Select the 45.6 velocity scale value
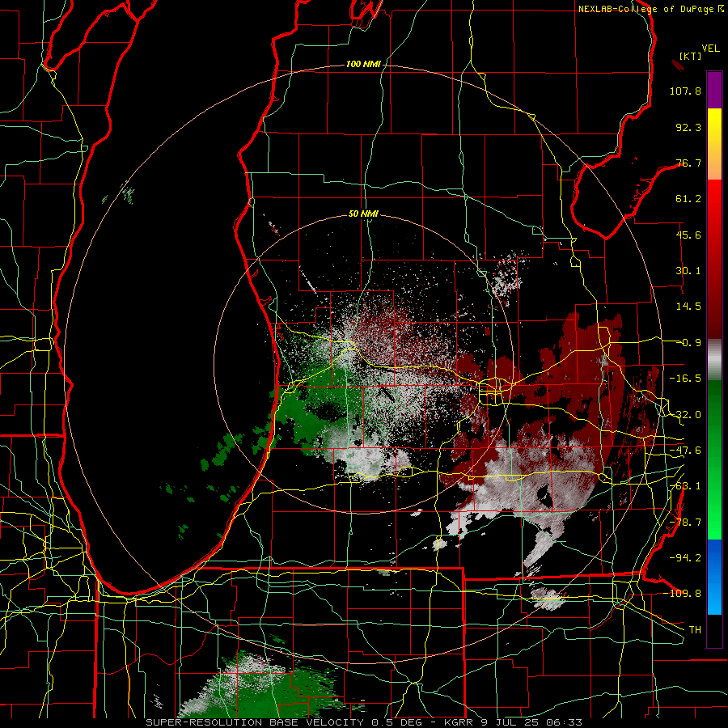Screen dimensions: 728x728 (688, 235)
